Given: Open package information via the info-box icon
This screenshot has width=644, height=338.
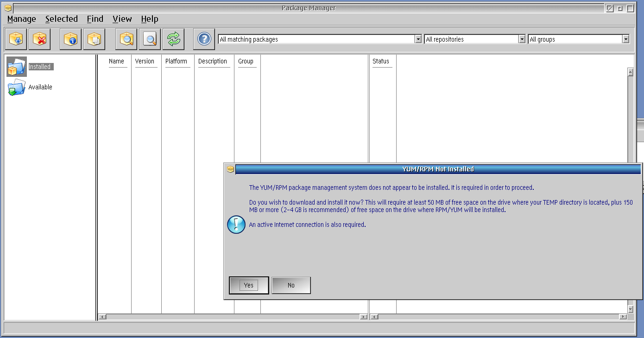Looking at the screenshot, I should click(x=70, y=39).
